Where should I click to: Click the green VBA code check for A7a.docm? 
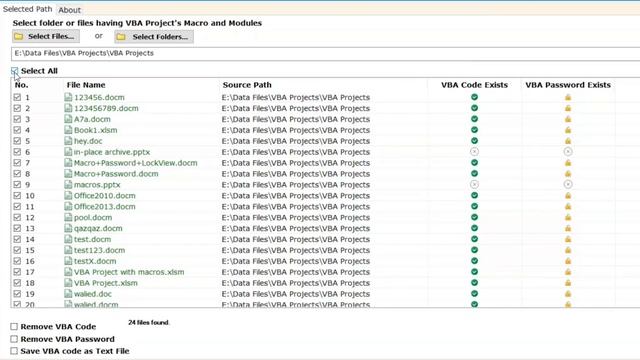(x=474, y=119)
